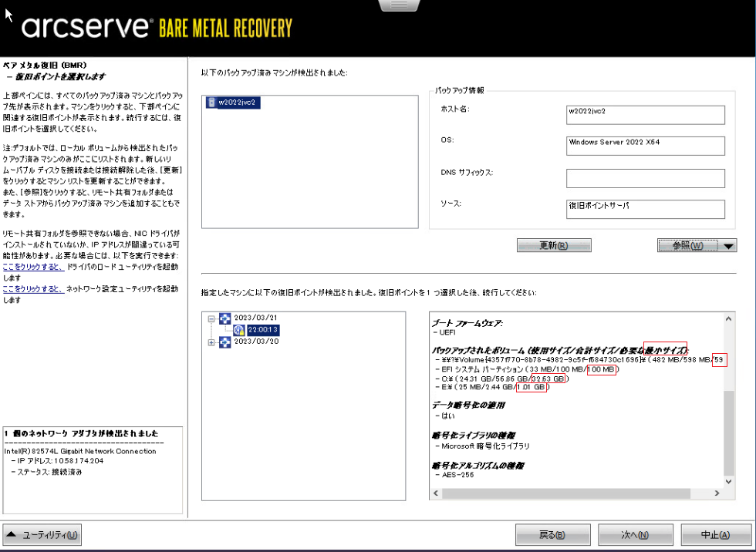The height and width of the screenshot is (552, 756).
Task: Click the server icon beside w2022jvc2
Action: (211, 103)
